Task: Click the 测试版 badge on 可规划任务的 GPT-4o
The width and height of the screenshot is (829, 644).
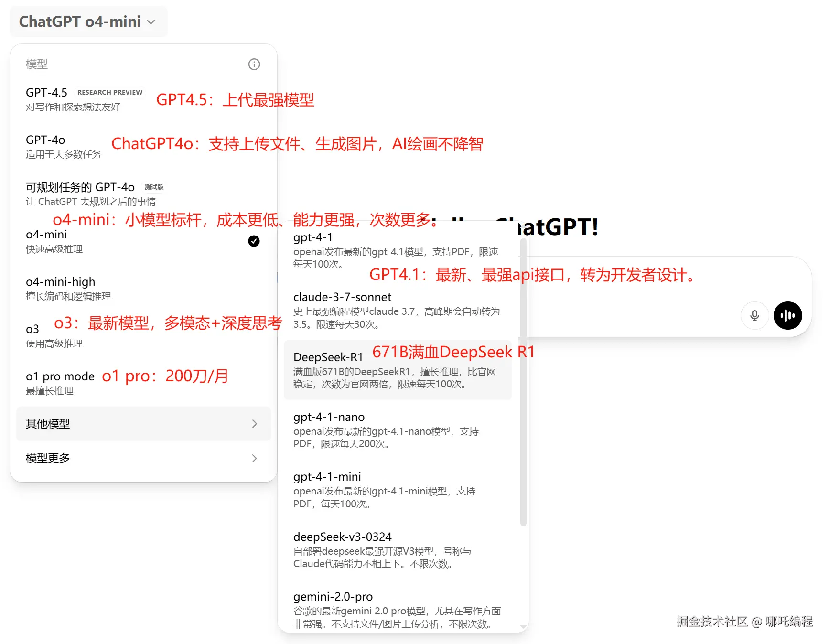Action: coord(154,187)
